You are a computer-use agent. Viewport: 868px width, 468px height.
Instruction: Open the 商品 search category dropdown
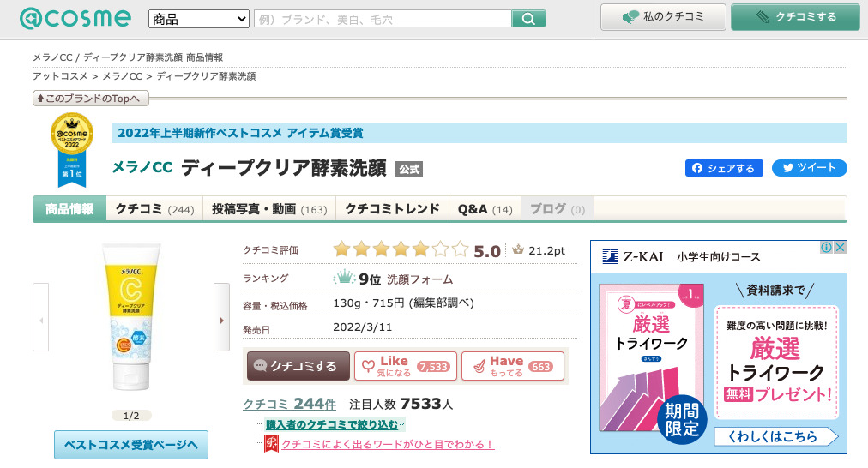pos(199,20)
